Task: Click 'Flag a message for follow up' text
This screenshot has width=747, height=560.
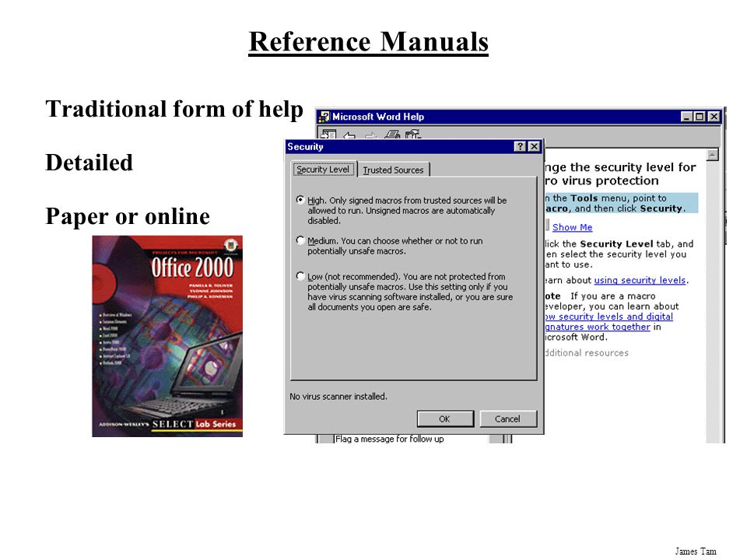Action: point(389,439)
